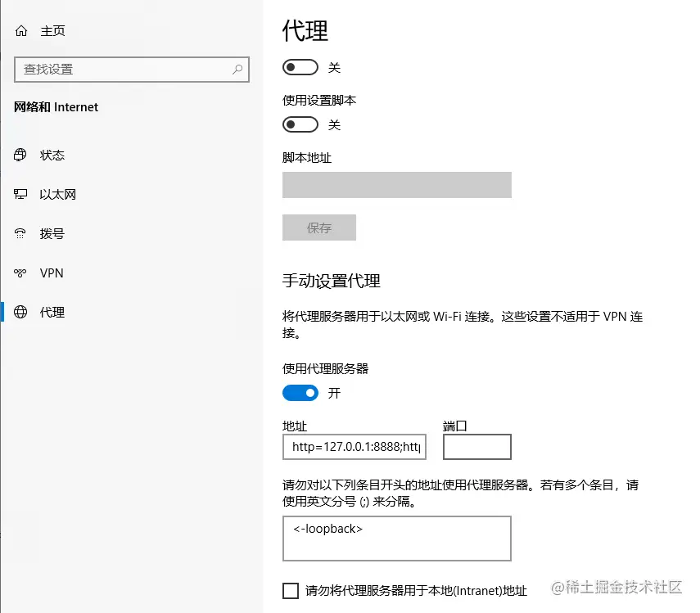Click the 以太网 monitor icon
Screen dimensions: 700x613
pyautogui.click(x=20, y=194)
